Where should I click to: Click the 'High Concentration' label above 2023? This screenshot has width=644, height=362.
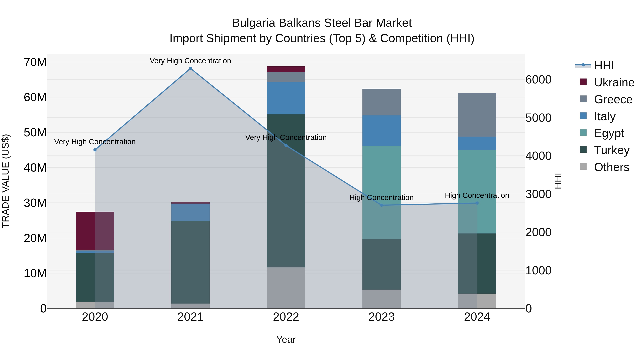coord(382,197)
